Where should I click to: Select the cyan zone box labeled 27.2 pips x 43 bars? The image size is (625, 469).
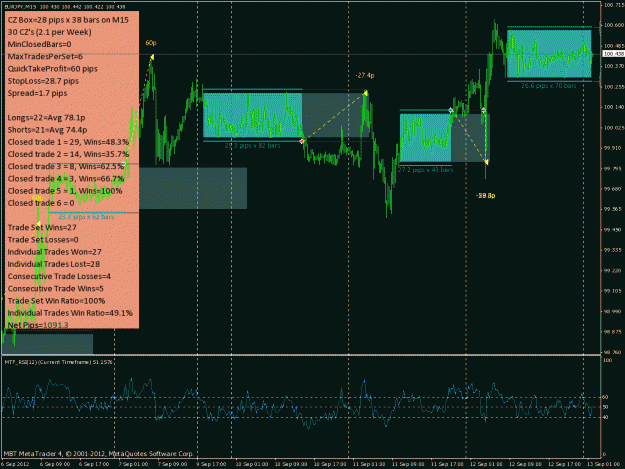pos(425,138)
